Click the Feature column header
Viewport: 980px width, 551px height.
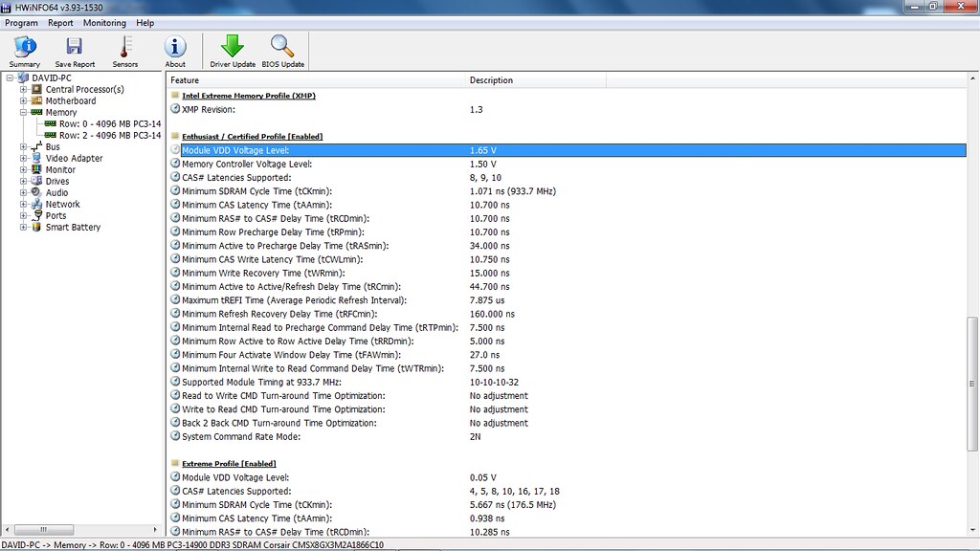pos(316,80)
